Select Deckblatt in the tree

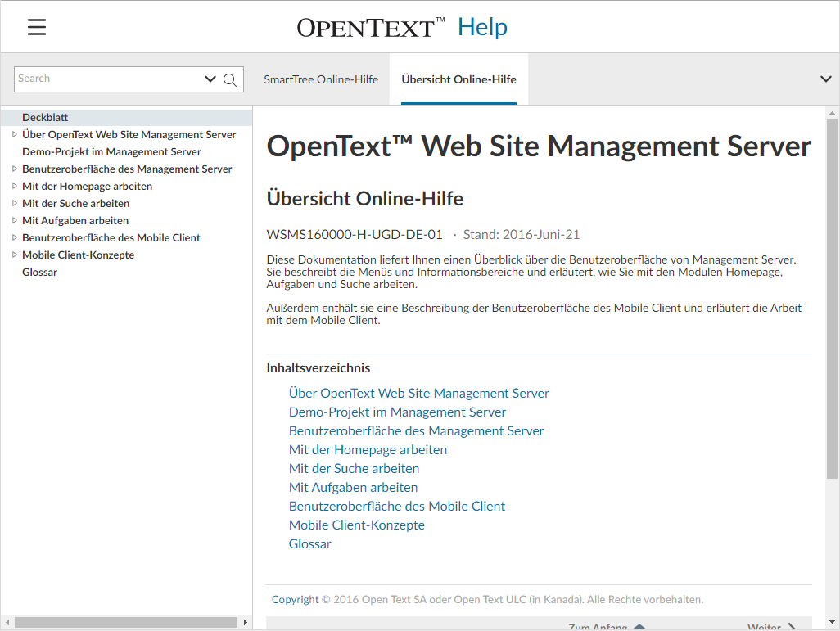tap(45, 117)
